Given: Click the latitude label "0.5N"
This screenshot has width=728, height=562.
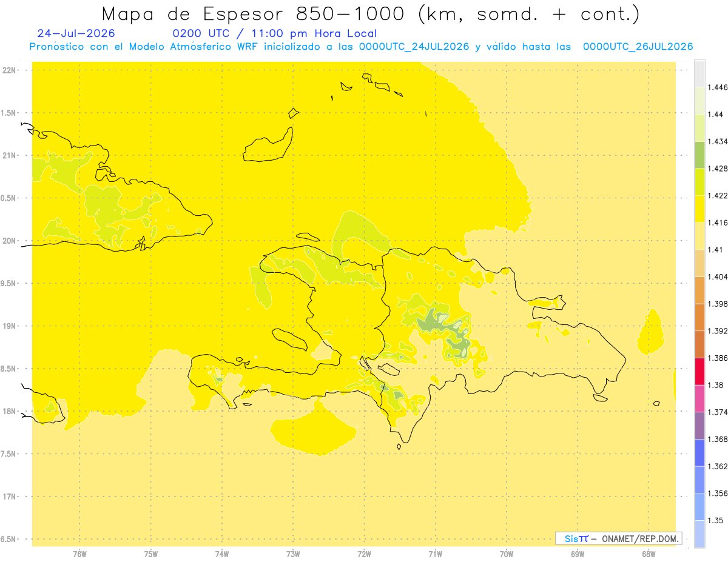Looking at the screenshot, I should point(9,198).
